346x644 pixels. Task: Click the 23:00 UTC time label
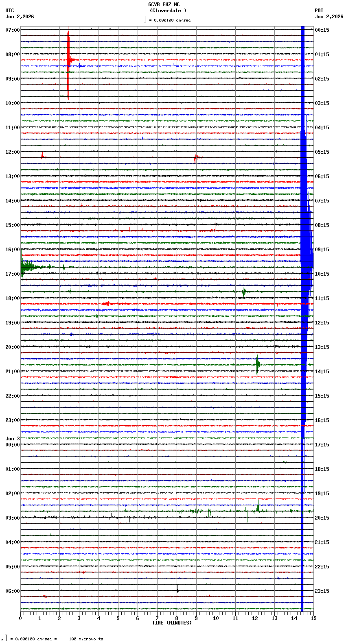(13, 420)
